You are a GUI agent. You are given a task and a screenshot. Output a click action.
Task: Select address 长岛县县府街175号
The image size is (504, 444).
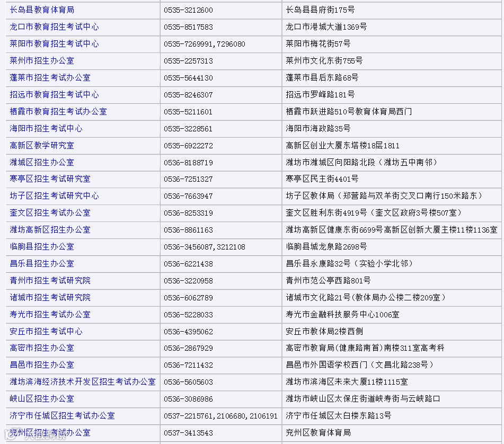(x=320, y=10)
